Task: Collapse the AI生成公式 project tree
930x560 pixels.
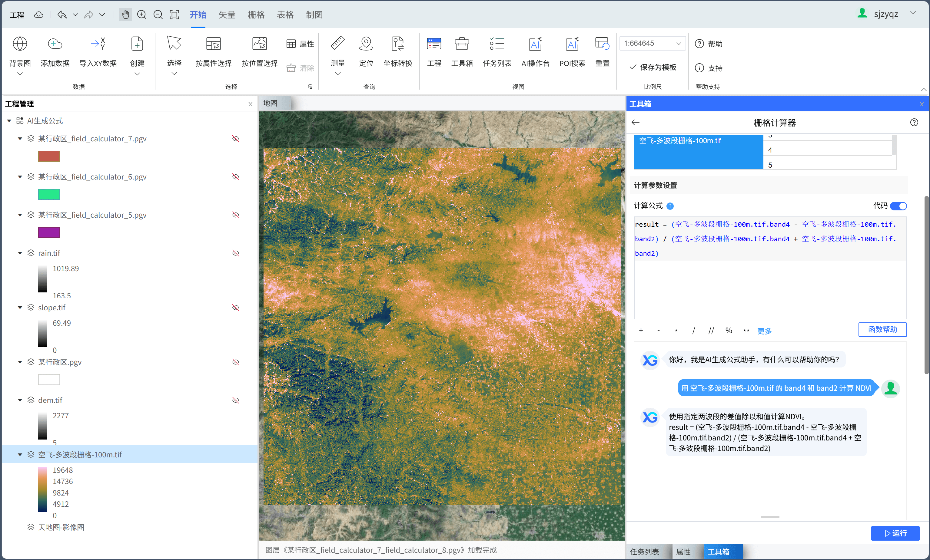Action: [9, 121]
